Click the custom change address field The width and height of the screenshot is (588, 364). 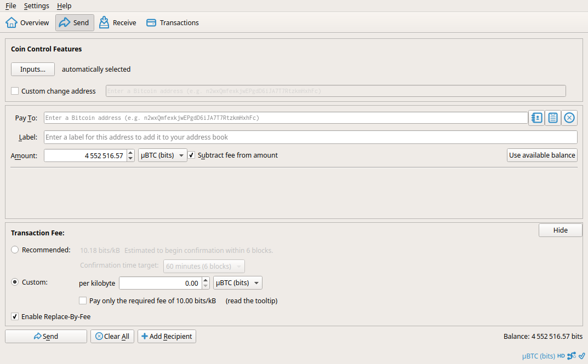pyautogui.click(x=335, y=91)
